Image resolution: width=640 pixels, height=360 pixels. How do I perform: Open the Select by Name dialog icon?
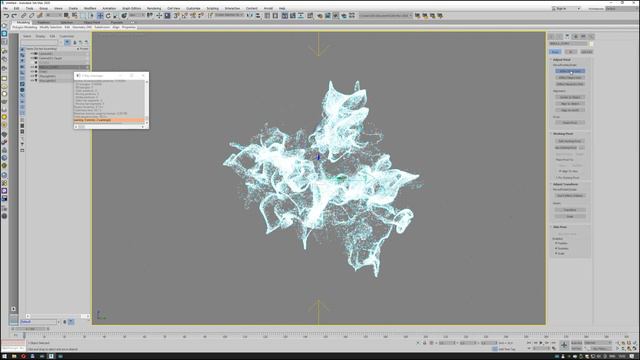[74, 16]
